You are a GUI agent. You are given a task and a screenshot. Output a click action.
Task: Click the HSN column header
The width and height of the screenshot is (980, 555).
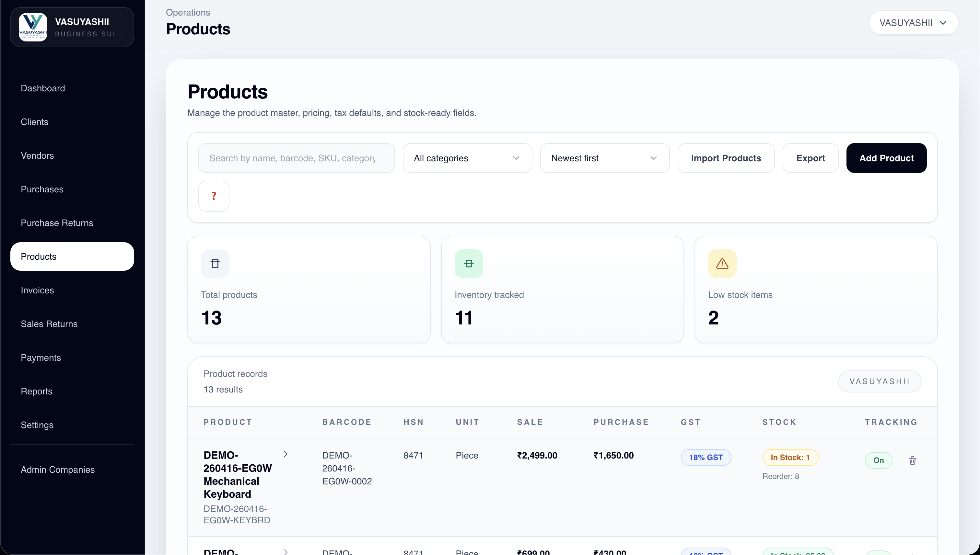(414, 422)
